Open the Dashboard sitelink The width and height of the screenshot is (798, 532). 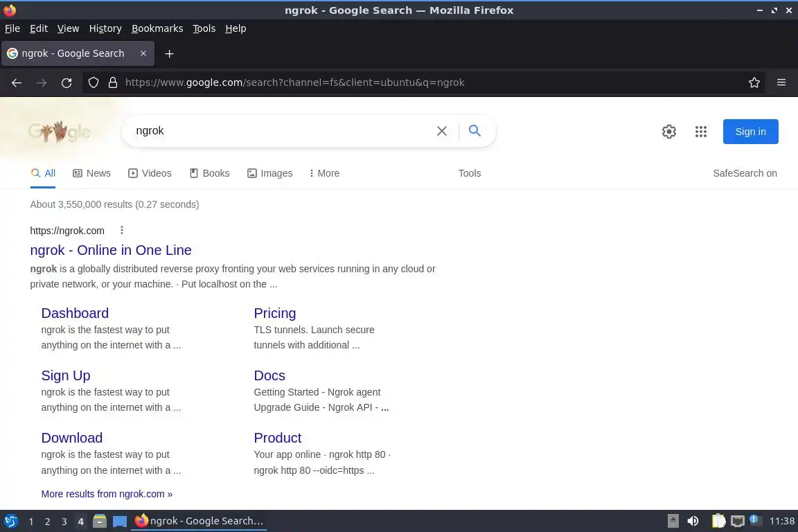[x=75, y=313]
